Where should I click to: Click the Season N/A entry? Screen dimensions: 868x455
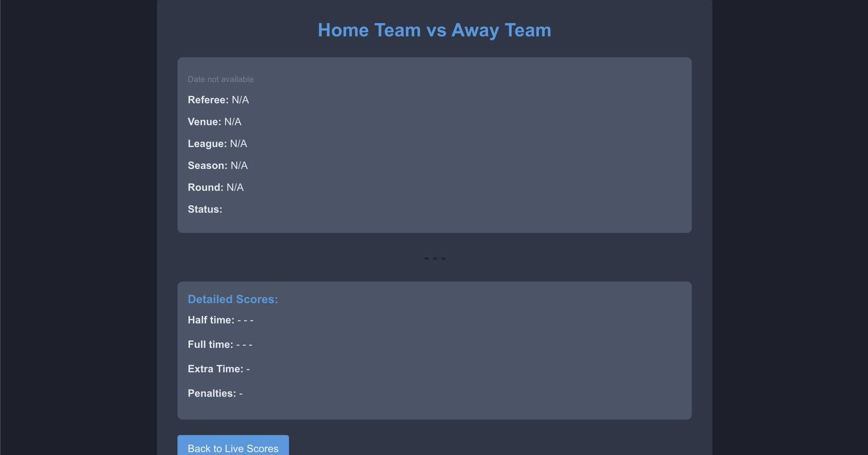point(218,165)
